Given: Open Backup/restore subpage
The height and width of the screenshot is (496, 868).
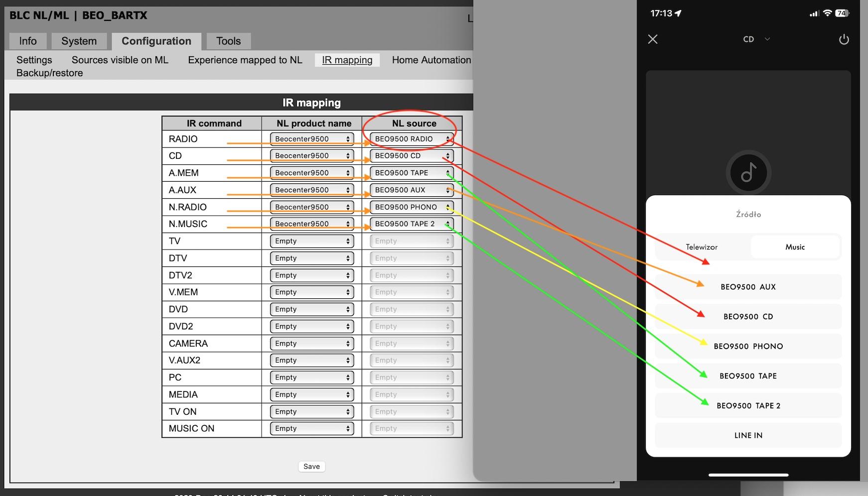Looking at the screenshot, I should coord(49,73).
